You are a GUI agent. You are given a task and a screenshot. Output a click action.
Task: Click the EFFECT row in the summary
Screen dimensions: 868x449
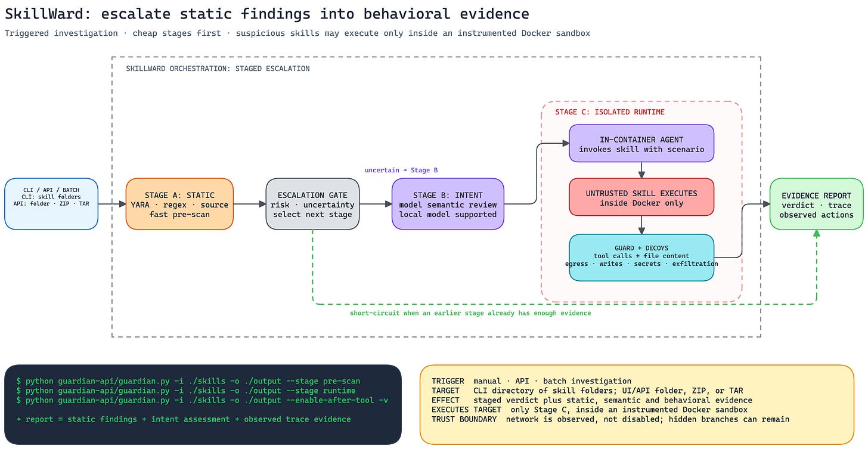[x=592, y=400]
